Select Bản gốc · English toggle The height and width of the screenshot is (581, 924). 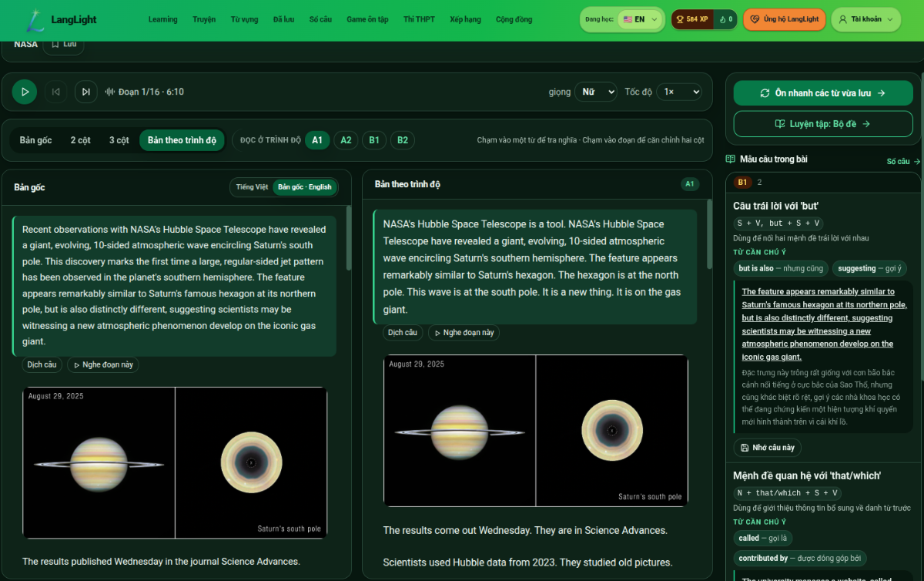305,187
